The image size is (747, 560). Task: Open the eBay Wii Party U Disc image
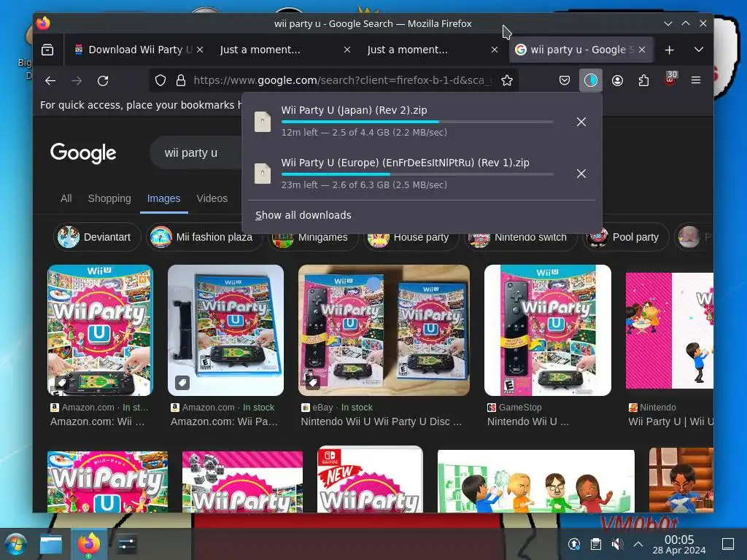(x=384, y=330)
